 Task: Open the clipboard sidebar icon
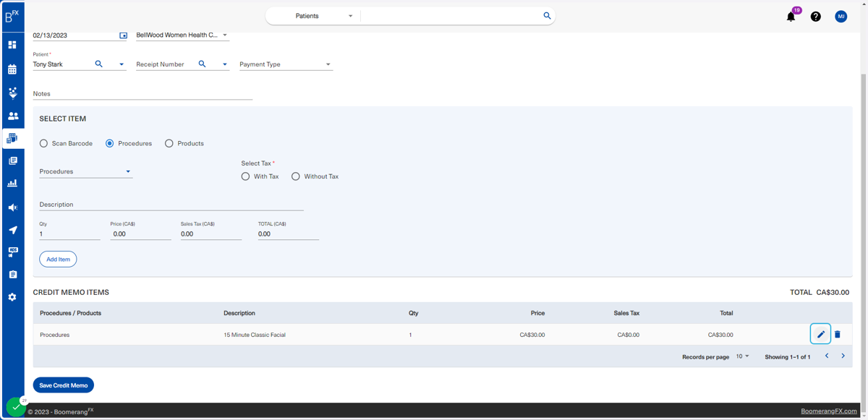(x=12, y=275)
